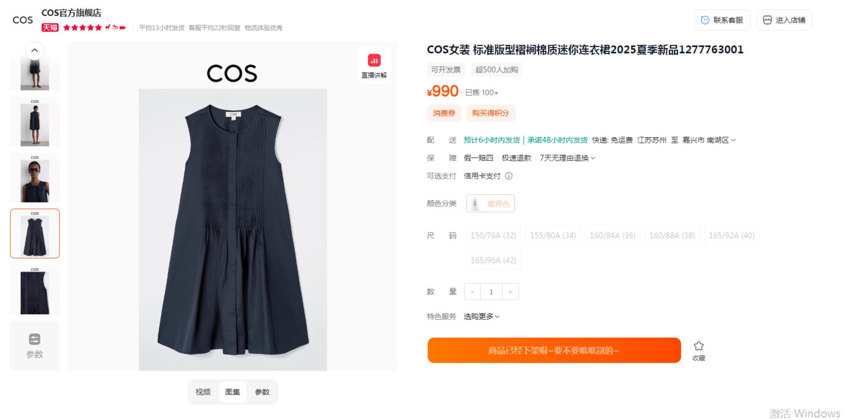Click the info icon beside 信用卡支付
Image resolution: width=868 pixels, height=420 pixels.
click(508, 176)
